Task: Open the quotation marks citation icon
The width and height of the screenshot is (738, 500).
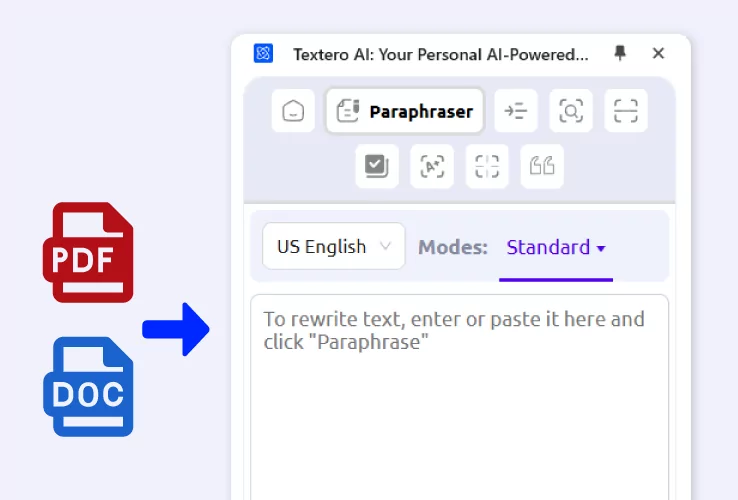Action: [542, 166]
